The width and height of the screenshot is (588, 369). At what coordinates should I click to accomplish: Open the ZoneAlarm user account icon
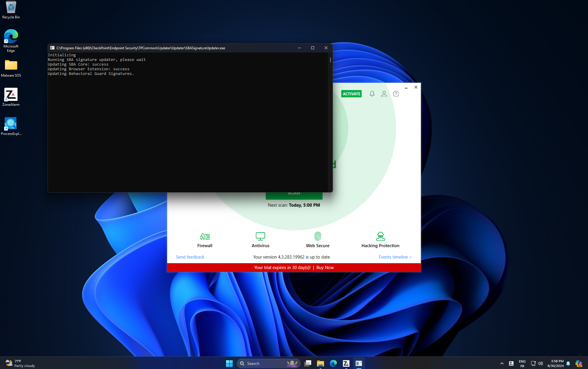384,94
